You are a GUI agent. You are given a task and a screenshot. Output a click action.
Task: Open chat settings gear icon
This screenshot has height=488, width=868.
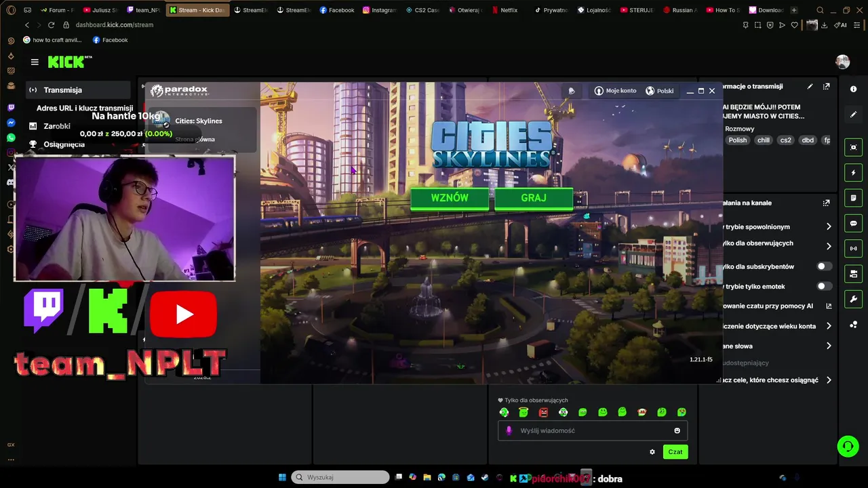point(652,452)
